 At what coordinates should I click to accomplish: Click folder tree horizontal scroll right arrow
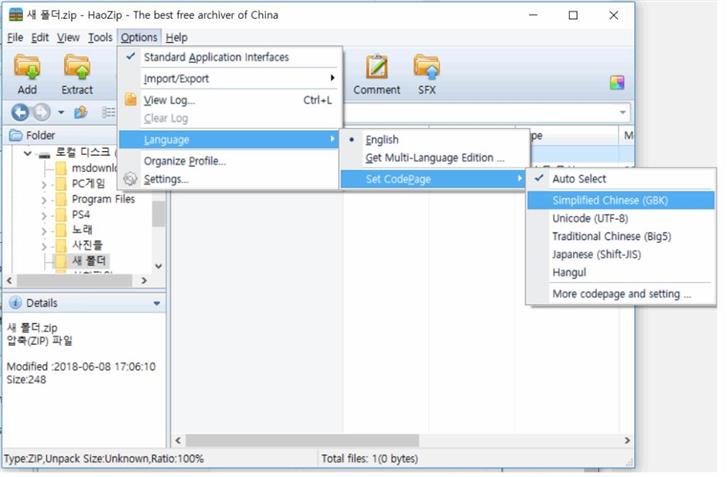[x=144, y=281]
